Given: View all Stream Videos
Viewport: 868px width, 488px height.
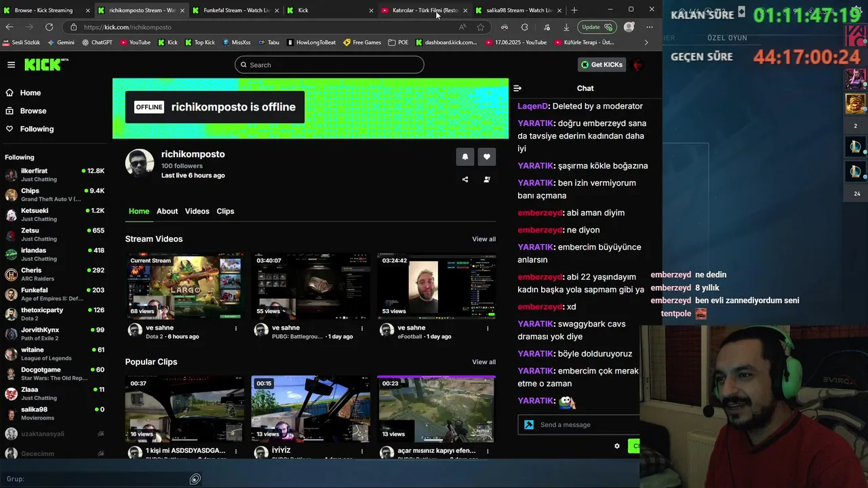Looking at the screenshot, I should click(x=484, y=239).
